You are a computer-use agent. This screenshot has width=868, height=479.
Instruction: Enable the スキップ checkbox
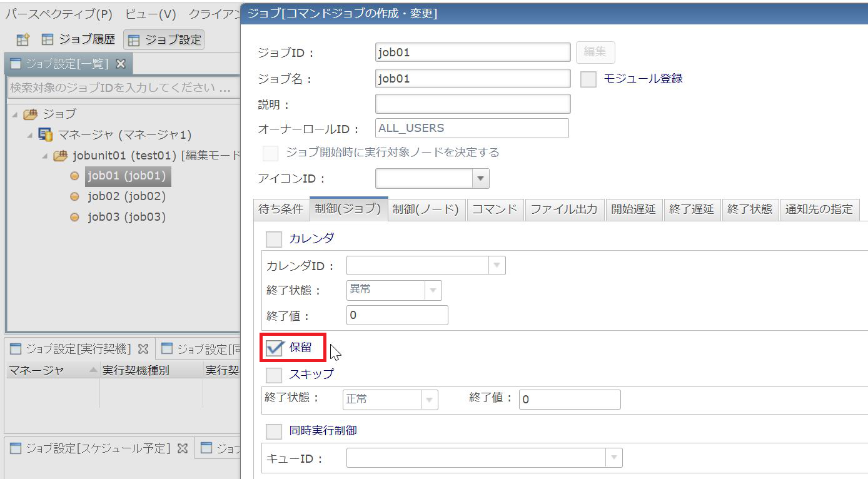click(274, 375)
